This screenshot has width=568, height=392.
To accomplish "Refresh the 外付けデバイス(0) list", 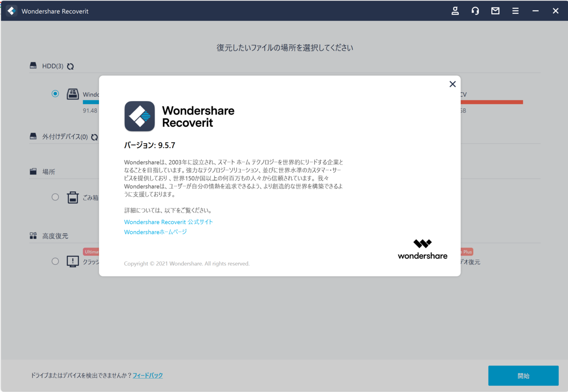I will [x=94, y=137].
